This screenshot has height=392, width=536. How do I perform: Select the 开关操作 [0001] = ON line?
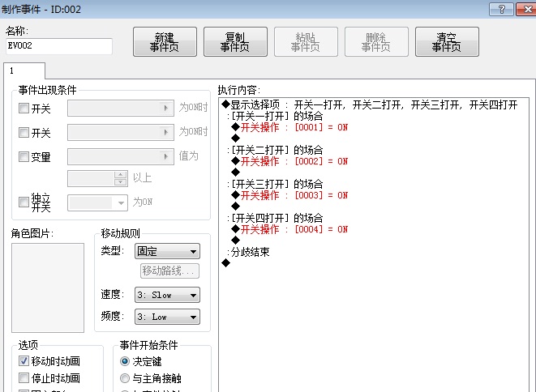289,127
